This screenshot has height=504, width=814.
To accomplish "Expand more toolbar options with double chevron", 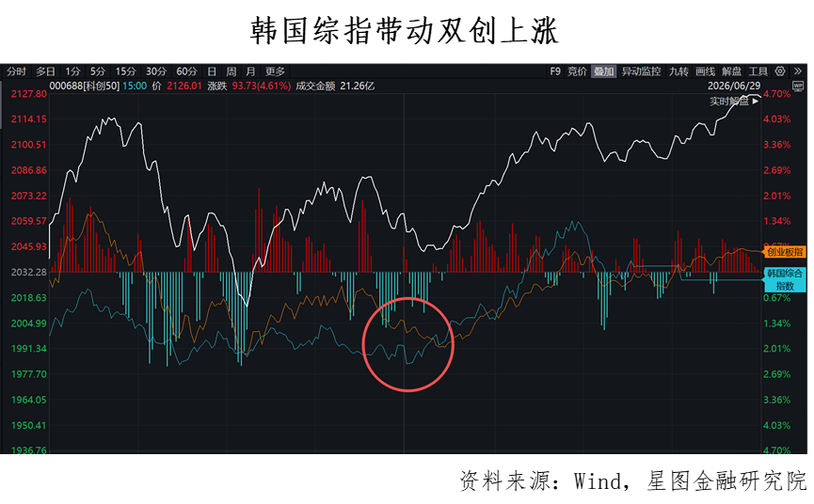I will pos(798,71).
